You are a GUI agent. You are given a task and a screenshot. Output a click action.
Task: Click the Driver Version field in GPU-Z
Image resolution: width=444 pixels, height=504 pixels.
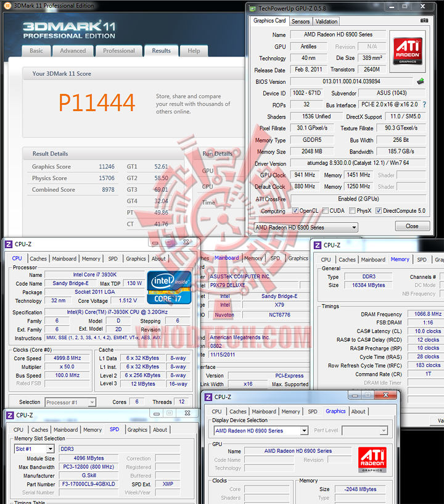coord(358,163)
